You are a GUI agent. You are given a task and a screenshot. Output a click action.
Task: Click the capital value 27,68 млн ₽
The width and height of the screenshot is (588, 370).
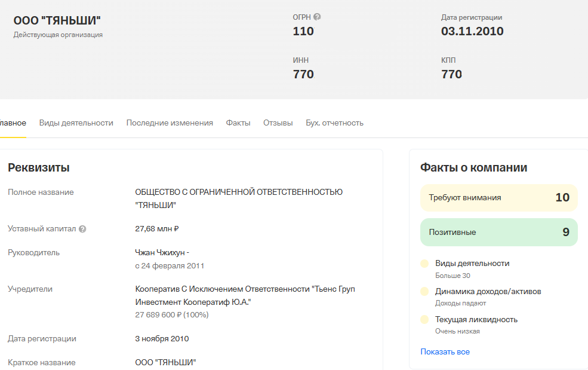157,229
